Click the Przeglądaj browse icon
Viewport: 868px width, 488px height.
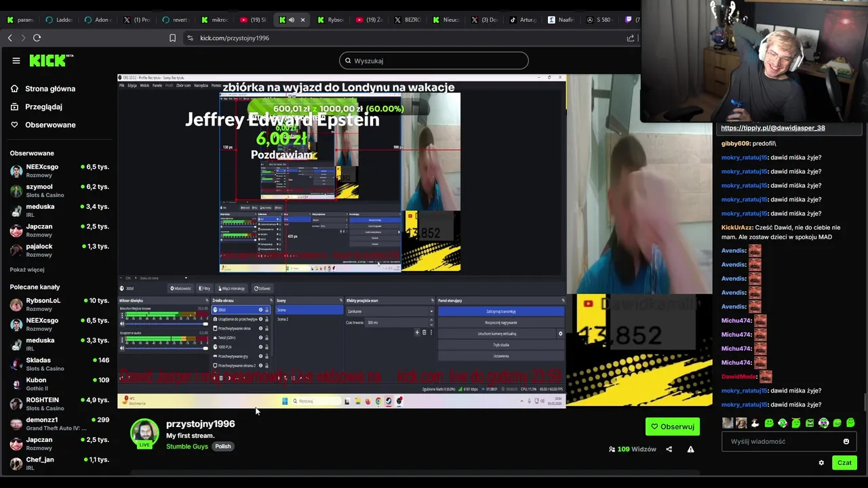pyautogui.click(x=15, y=106)
